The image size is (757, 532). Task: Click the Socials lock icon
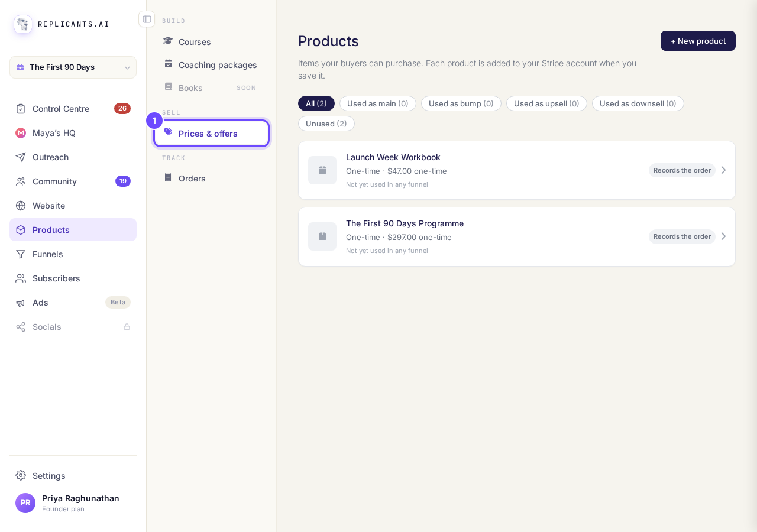point(127,327)
